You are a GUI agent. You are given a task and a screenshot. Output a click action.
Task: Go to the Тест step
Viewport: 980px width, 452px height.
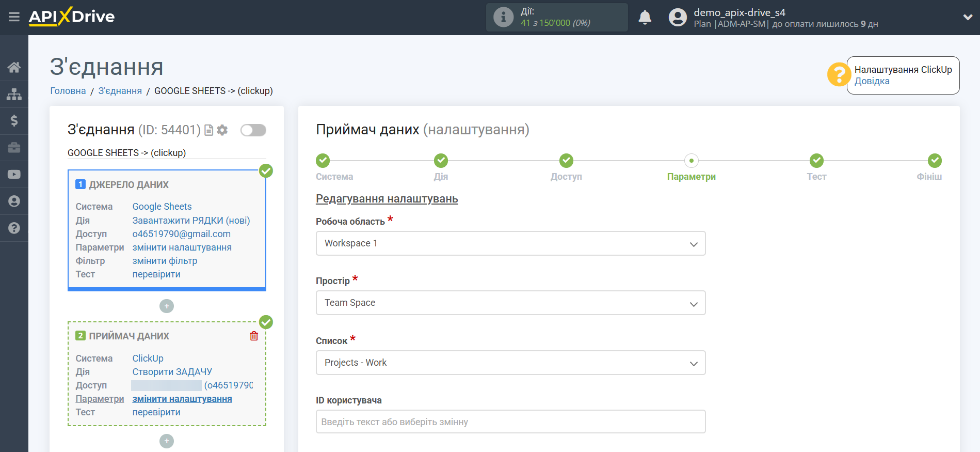click(x=816, y=161)
